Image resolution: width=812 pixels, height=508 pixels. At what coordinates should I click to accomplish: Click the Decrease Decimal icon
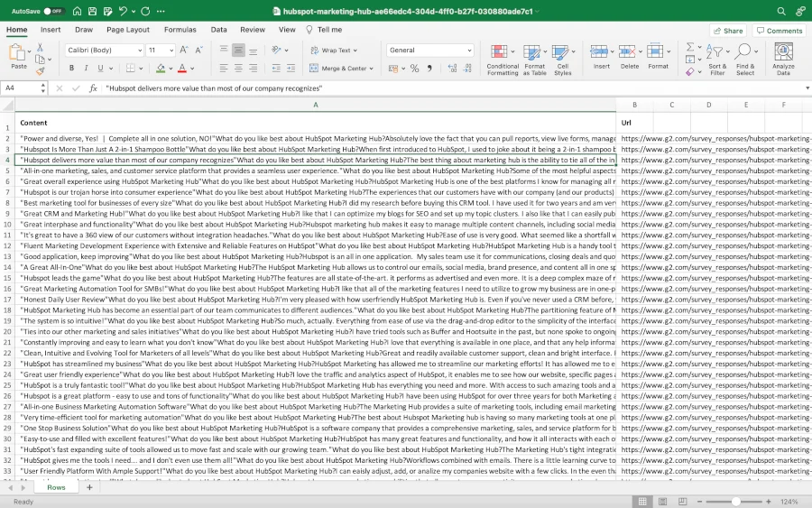click(467, 69)
